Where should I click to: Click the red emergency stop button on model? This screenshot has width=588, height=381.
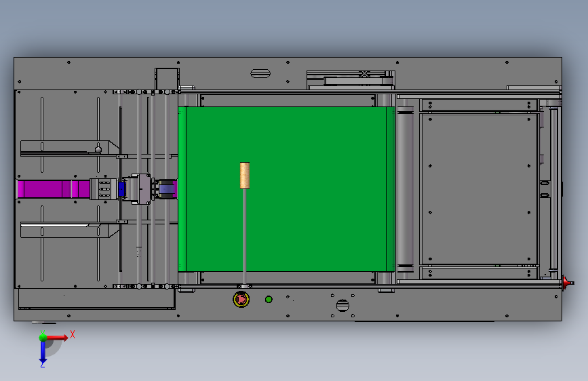[241, 299]
